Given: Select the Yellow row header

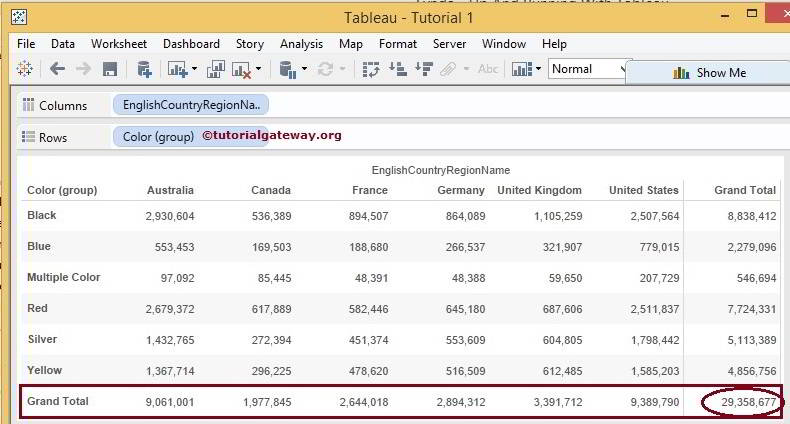Looking at the screenshot, I should click(x=44, y=370).
